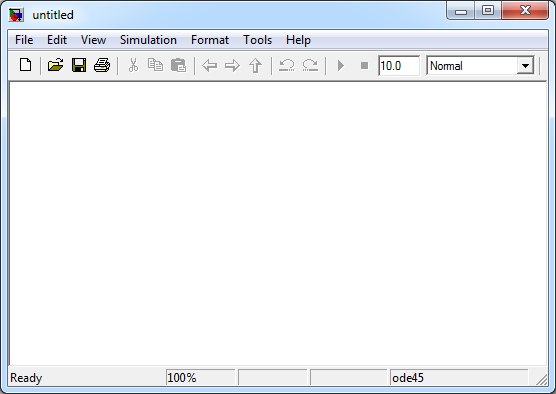Close the untitled window
The width and height of the screenshot is (556, 394).
525,11
